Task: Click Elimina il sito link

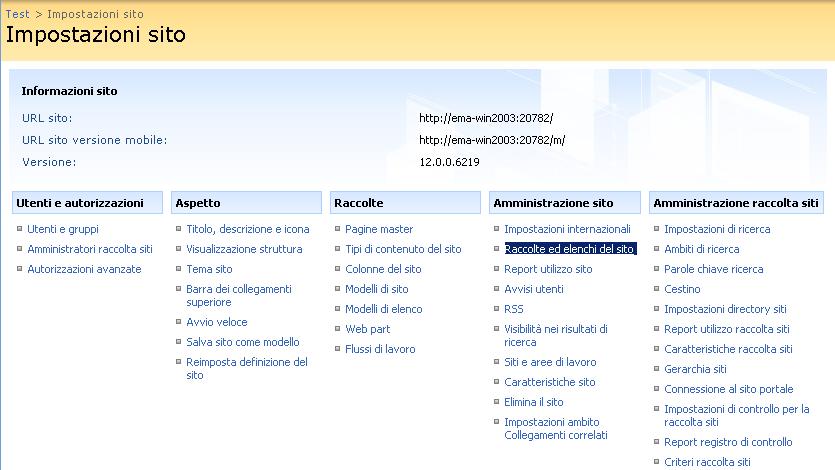Action: point(534,402)
